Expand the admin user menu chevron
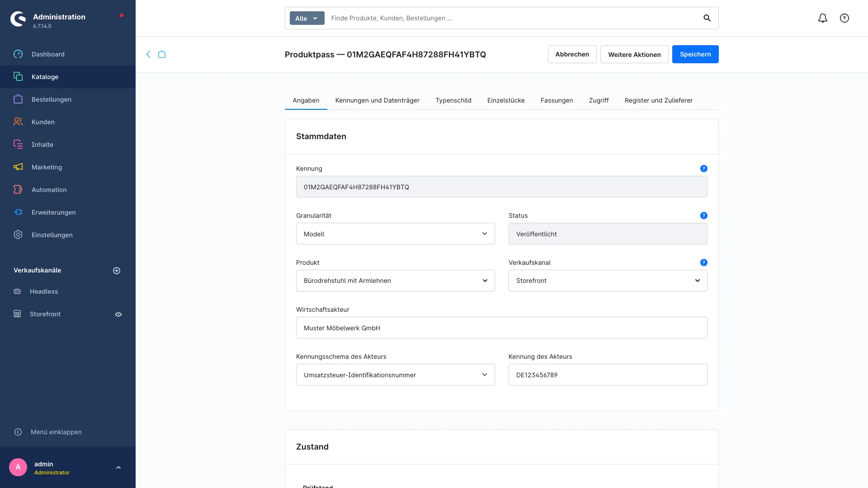The width and height of the screenshot is (868, 488). [x=118, y=468]
